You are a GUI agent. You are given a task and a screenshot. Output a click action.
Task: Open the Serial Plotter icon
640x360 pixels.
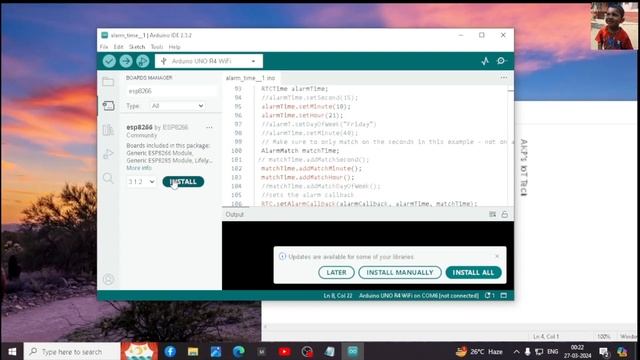tap(485, 61)
